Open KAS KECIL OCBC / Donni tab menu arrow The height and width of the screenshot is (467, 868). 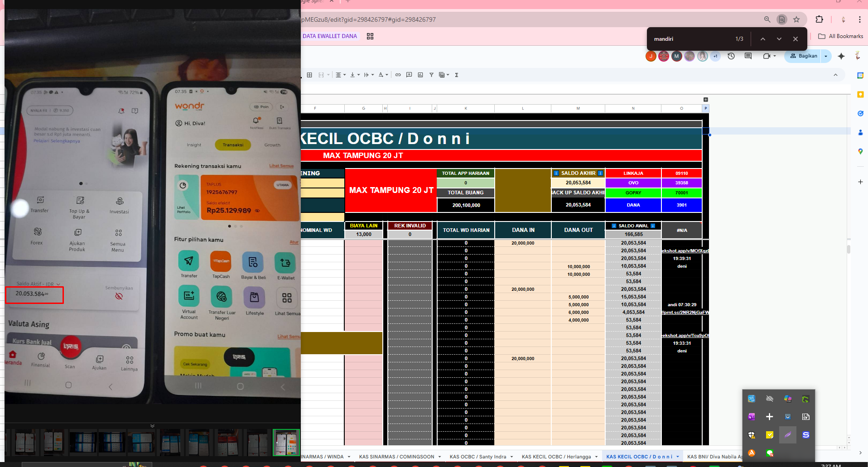678,457
